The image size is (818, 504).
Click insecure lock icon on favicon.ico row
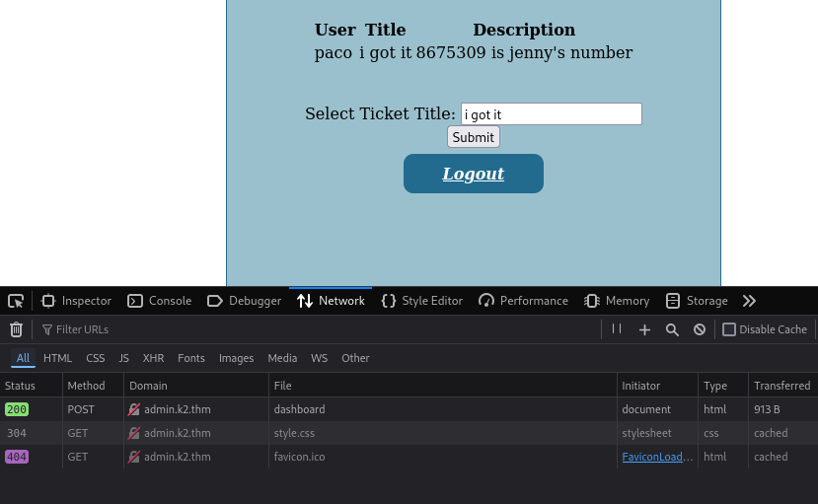134,457
